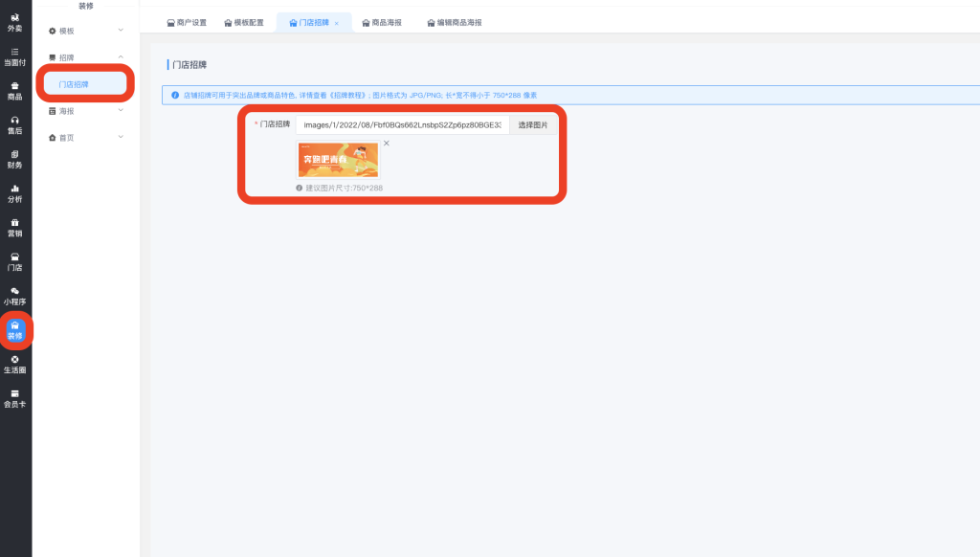
Task: Click the 选择图片 choose image button
Action: 533,124
